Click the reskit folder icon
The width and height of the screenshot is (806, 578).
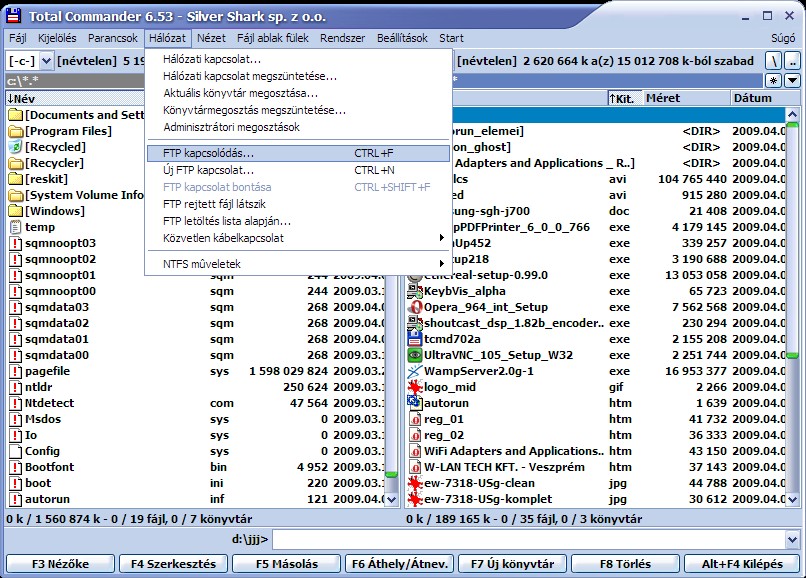coord(16,178)
